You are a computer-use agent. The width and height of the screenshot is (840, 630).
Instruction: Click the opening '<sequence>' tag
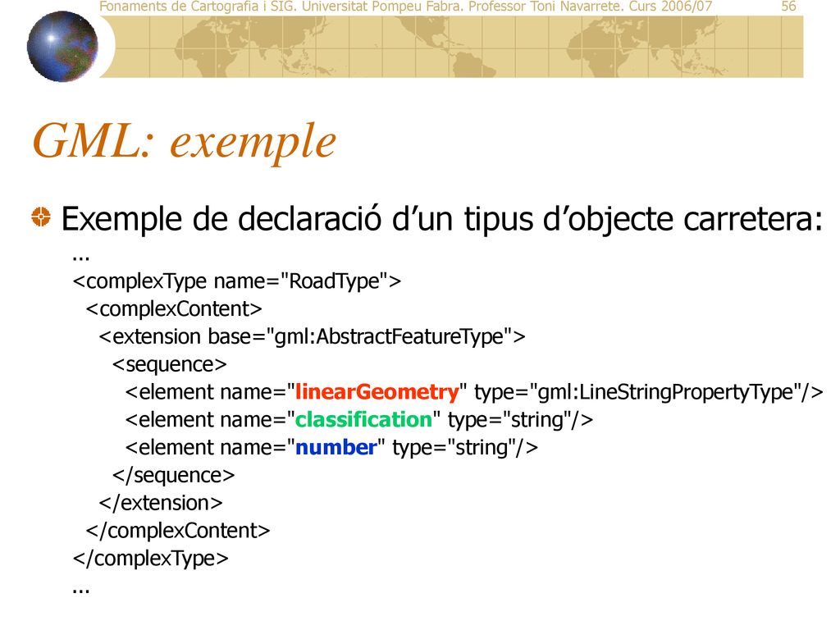(170, 365)
